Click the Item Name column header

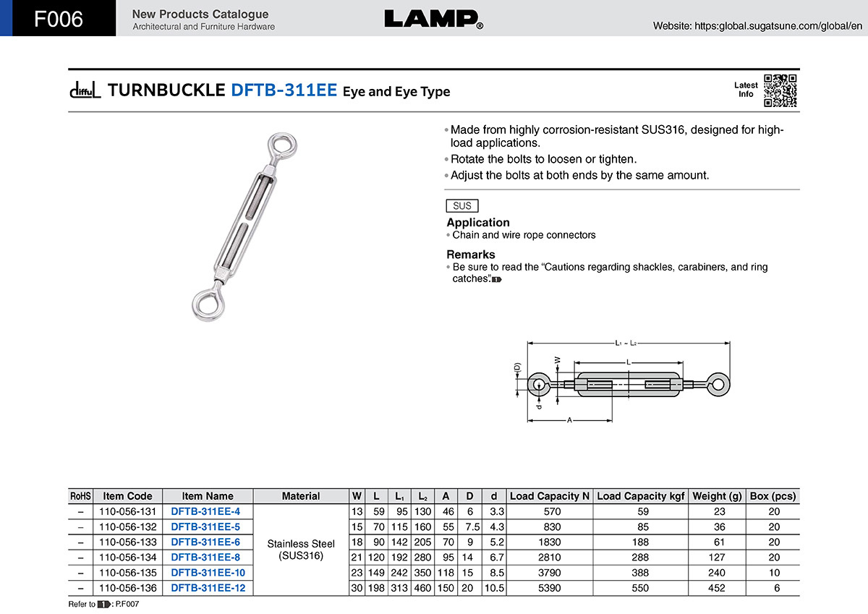click(x=208, y=496)
